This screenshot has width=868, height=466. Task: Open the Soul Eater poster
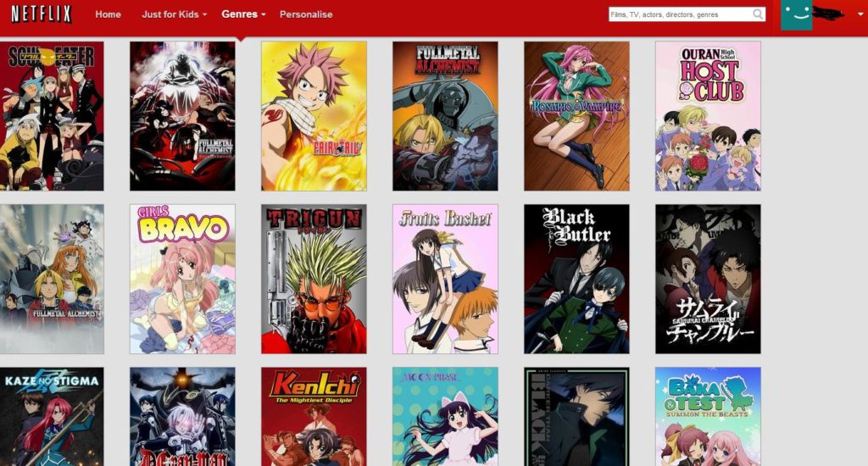point(52,116)
